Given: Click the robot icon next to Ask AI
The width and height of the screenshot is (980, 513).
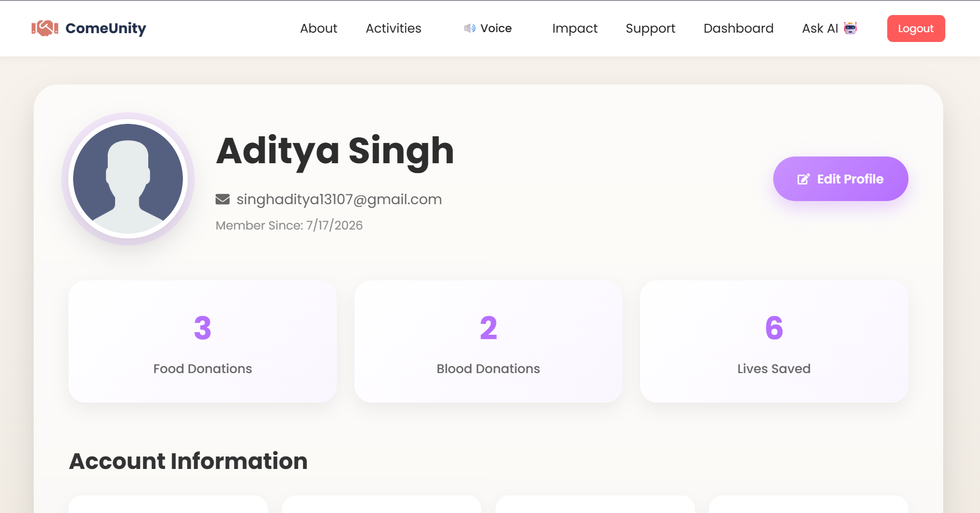Looking at the screenshot, I should click(x=850, y=28).
